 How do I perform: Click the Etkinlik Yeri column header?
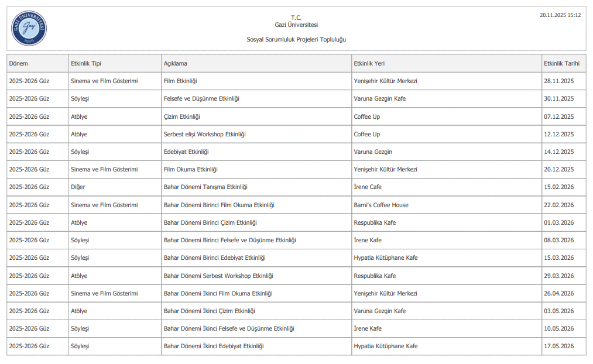[x=369, y=63]
